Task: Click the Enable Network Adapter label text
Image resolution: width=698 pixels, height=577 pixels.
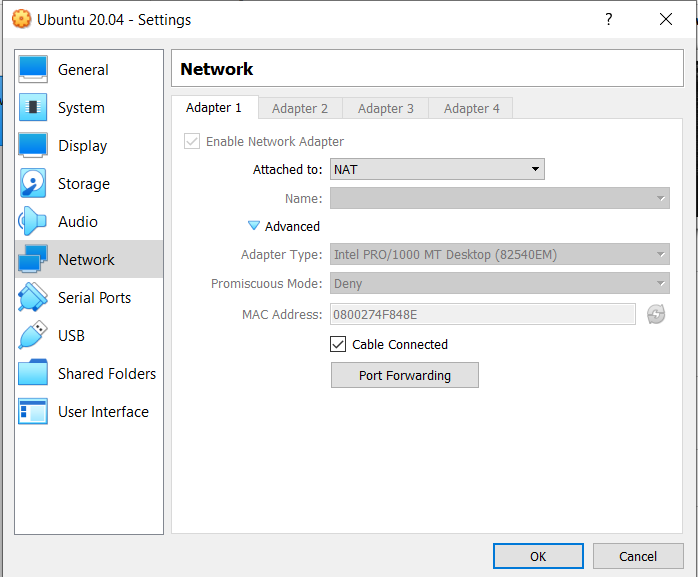Action: [275, 142]
